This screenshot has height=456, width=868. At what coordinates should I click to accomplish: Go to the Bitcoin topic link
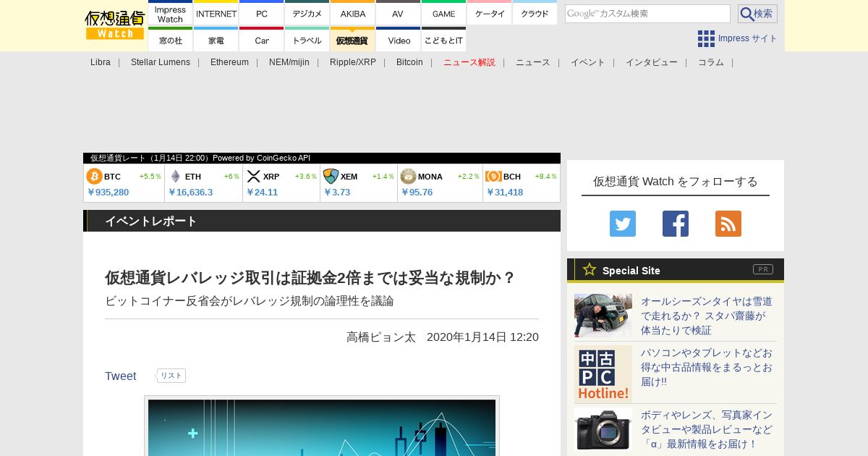coord(409,62)
